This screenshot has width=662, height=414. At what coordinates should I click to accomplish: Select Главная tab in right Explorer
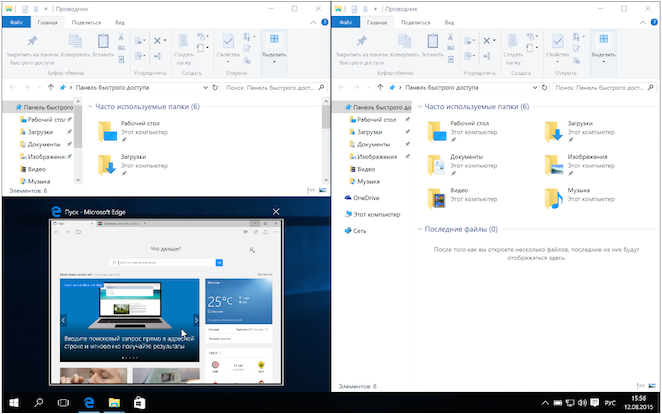coord(377,22)
